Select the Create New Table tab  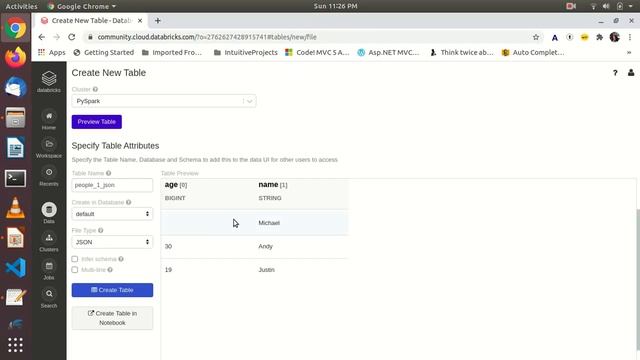[91, 21]
